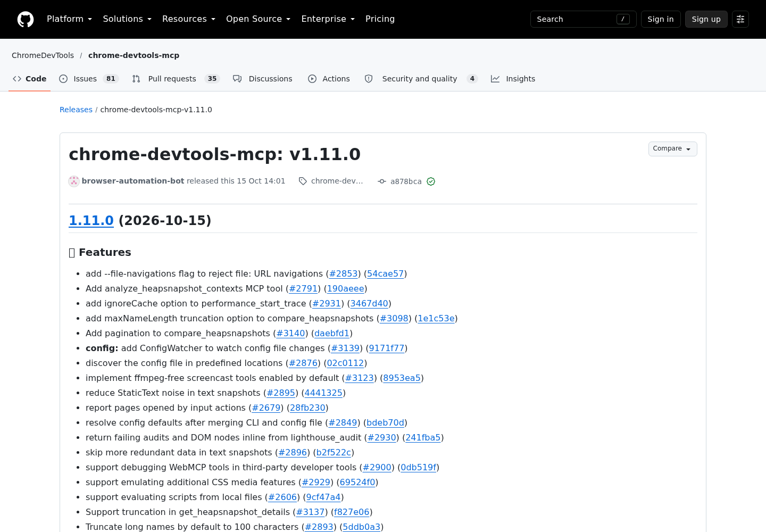
Task: Expand the Resources menu
Action: point(189,19)
